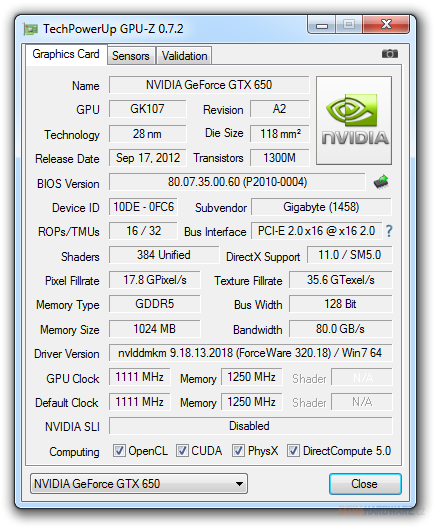435x527 pixels.
Task: Click the NVIDIA SLI field Disabled
Action: [x=250, y=426]
